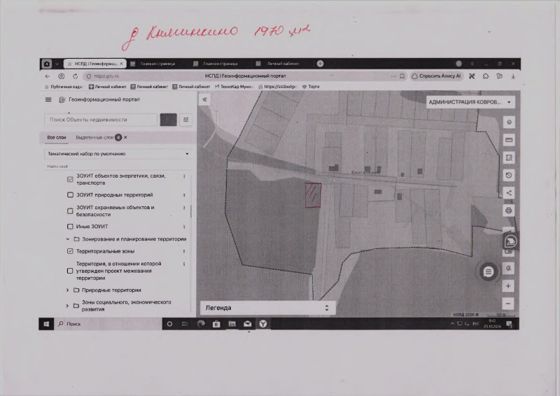Switch to third browser tab Главная страница
Image resolution: width=560 pixels, height=396 pixels.
(220, 64)
